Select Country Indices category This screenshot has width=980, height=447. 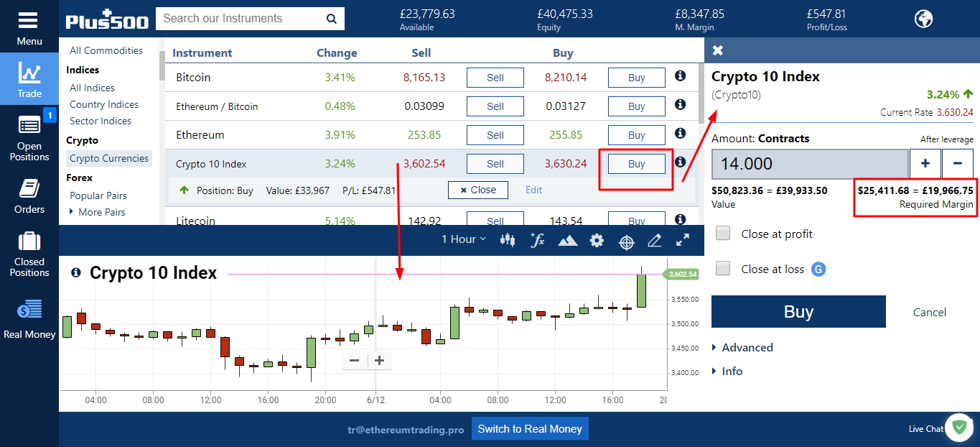click(104, 104)
